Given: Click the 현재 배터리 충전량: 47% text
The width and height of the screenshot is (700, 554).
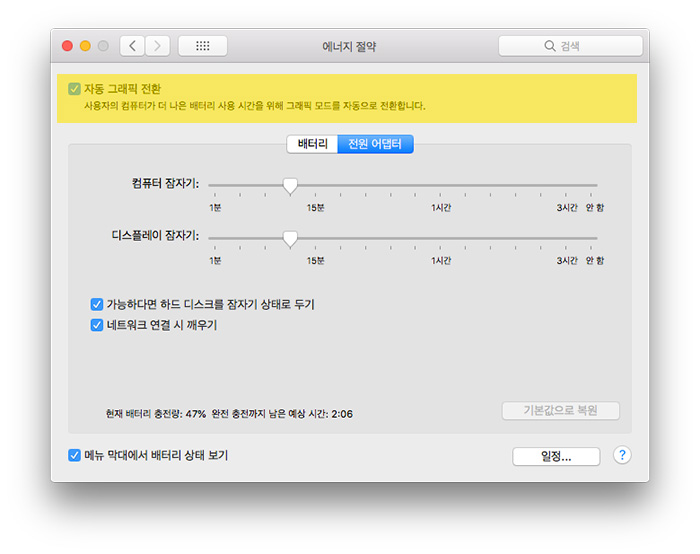Looking at the screenshot, I should [156, 414].
